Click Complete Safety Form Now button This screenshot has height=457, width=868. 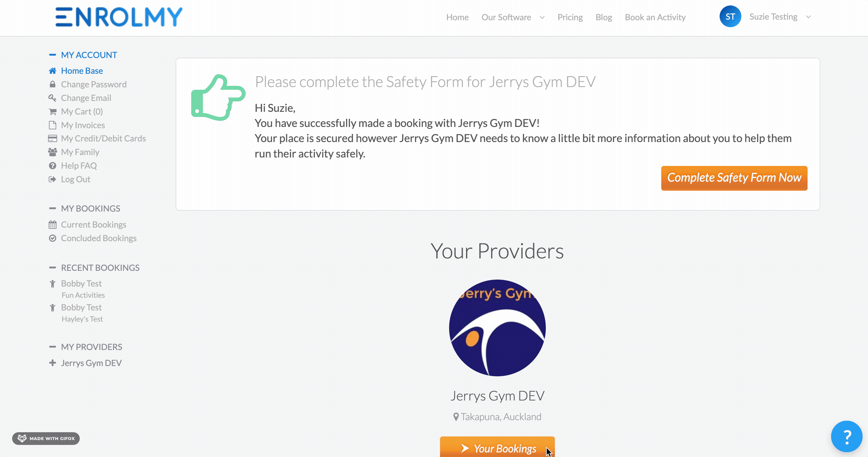coord(734,178)
